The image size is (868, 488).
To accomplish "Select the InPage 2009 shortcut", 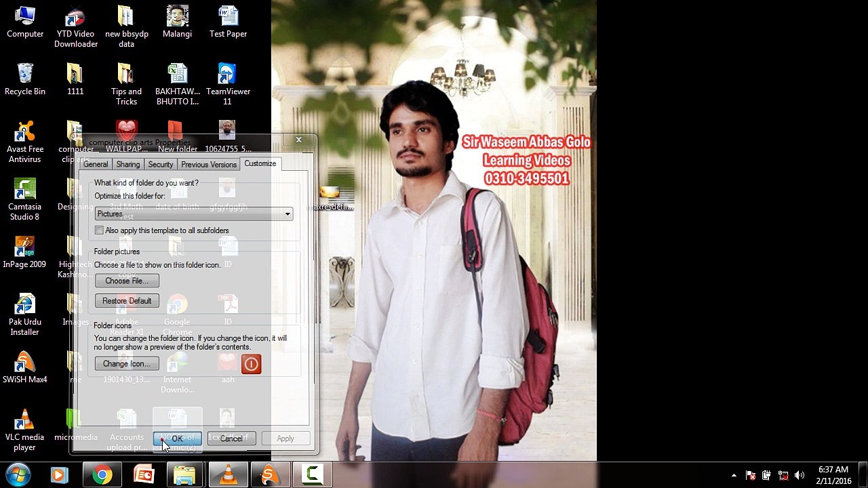I will click(24, 253).
